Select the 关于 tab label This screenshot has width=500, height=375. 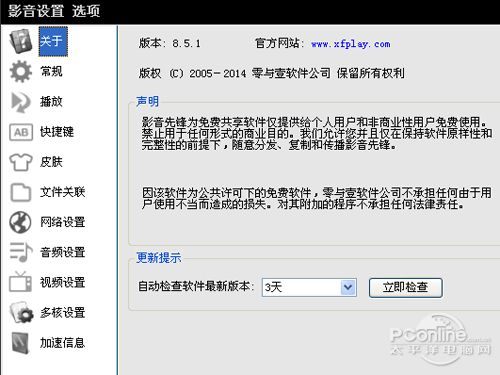tap(53, 41)
